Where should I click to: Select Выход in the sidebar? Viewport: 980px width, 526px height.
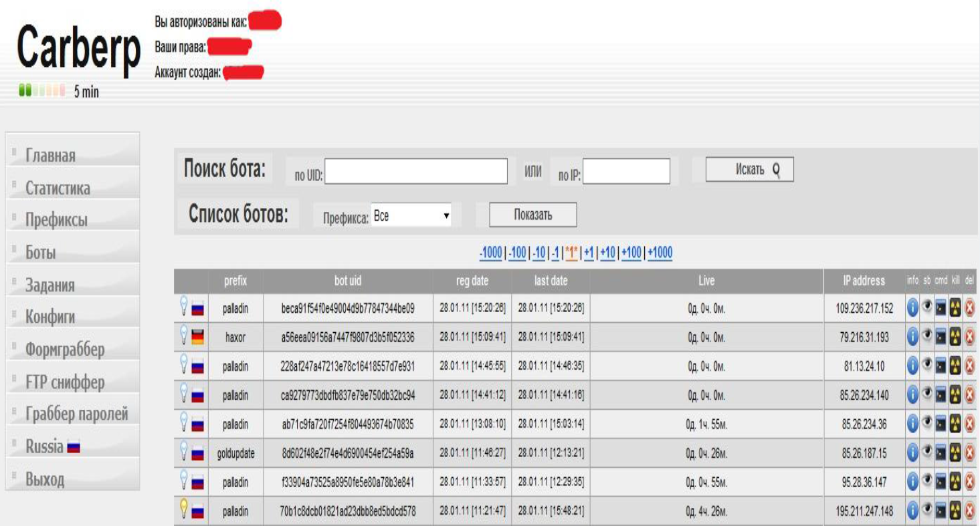pyautogui.click(x=45, y=480)
